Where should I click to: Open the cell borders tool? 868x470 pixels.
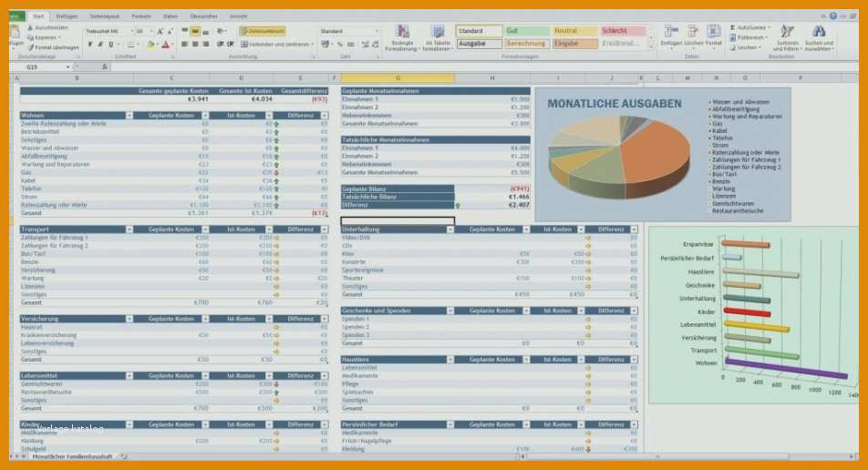coord(130,45)
